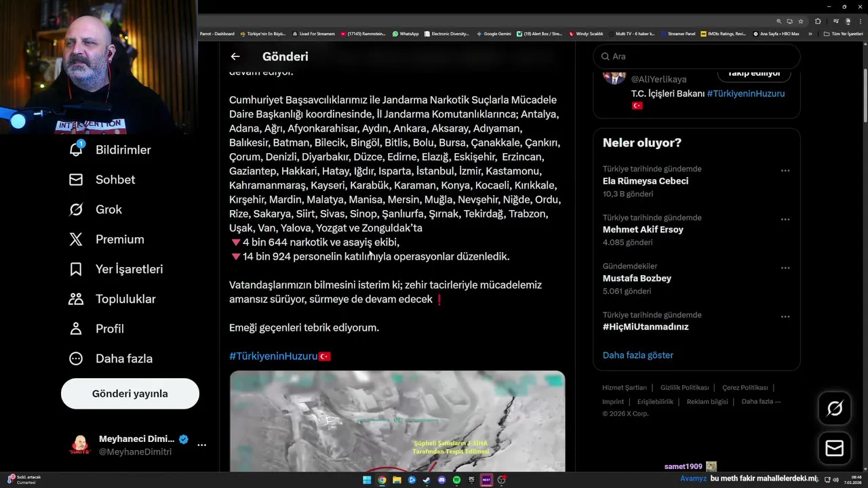Open Streamer Panel bookmark
This screenshot has width=868, height=488.
[677, 34]
